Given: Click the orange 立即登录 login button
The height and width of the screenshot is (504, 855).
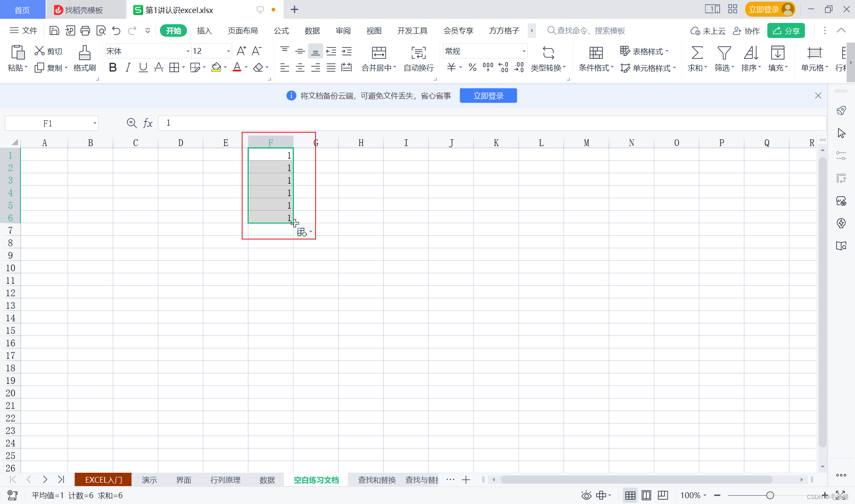Looking at the screenshot, I should click(770, 9).
